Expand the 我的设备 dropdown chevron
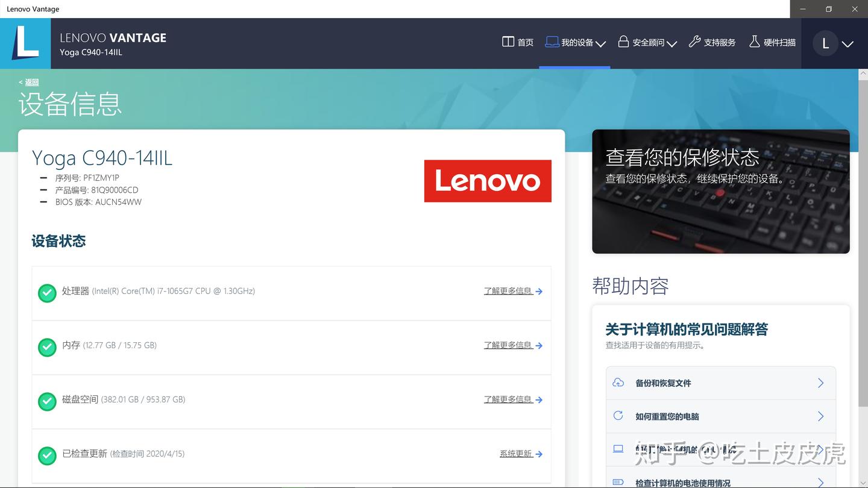 click(x=601, y=43)
